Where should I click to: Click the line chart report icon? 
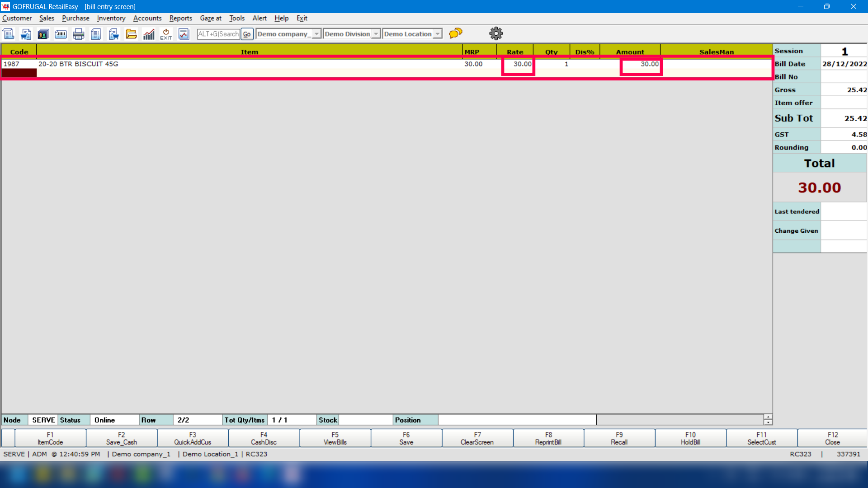click(184, 34)
